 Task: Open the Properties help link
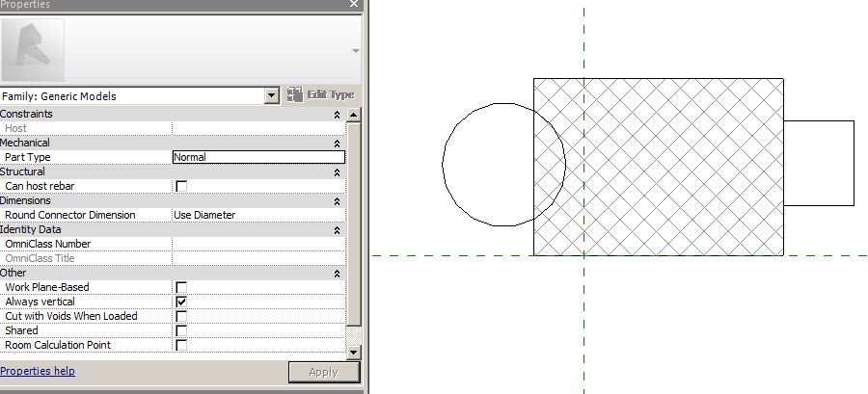pos(38,371)
